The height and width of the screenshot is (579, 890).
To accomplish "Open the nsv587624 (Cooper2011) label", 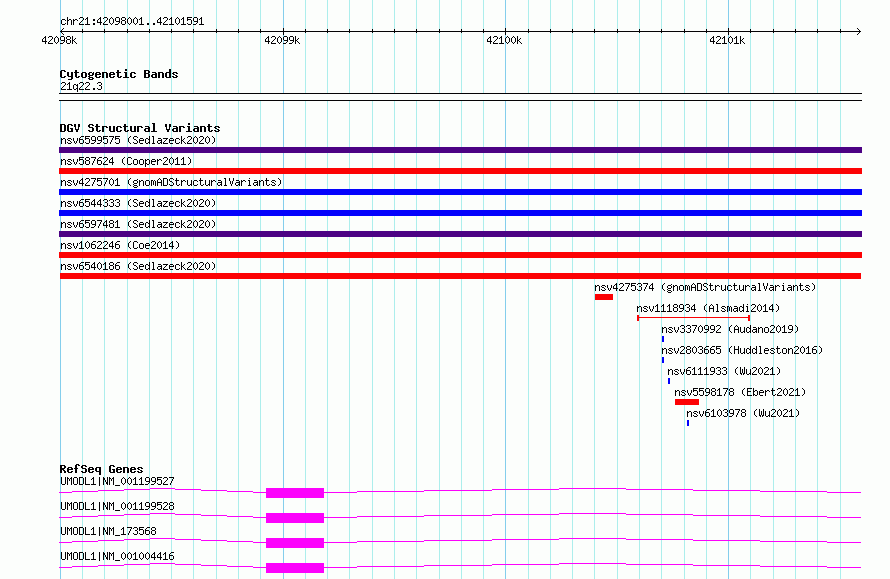I will click(x=126, y=161).
